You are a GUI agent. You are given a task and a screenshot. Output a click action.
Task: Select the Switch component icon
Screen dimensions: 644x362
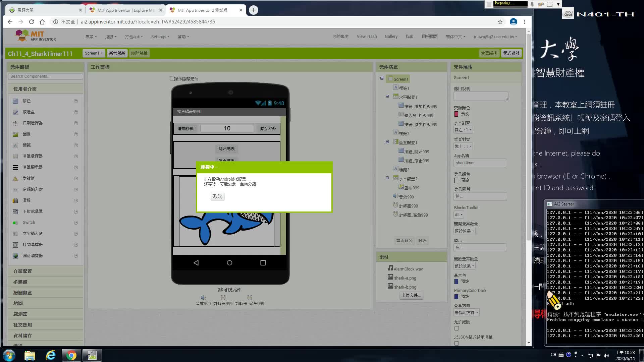click(x=15, y=223)
